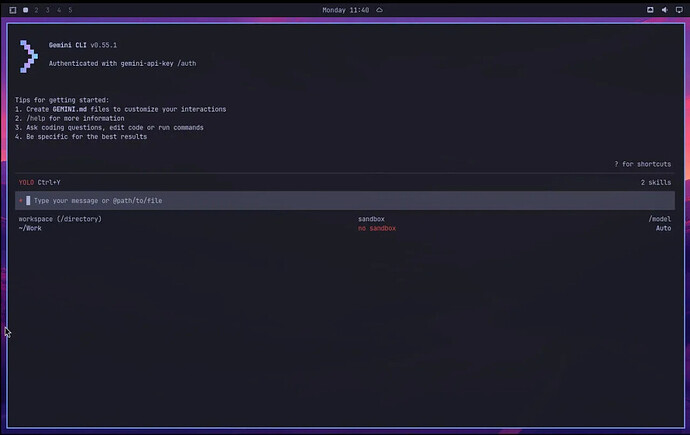
Task: Open the volume speaker icon
Action: pyautogui.click(x=664, y=10)
